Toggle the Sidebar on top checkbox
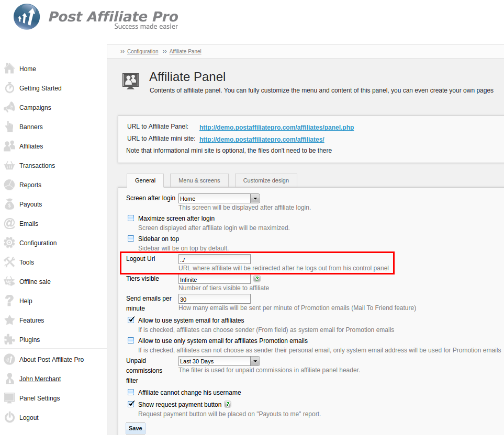 click(131, 238)
